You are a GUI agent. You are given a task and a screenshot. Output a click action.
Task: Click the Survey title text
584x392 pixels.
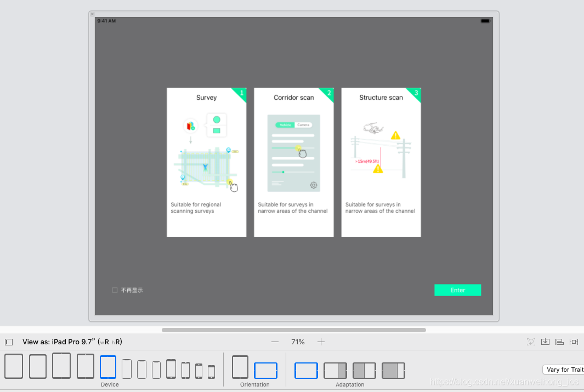(206, 98)
